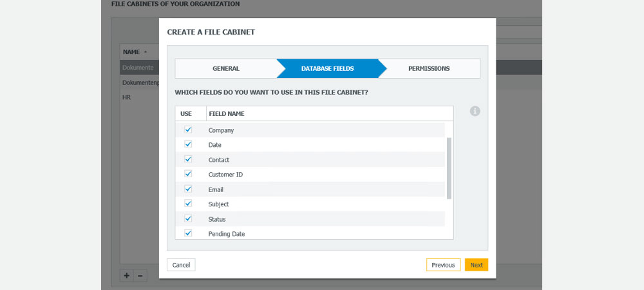The height and width of the screenshot is (290, 644).
Task: Toggle the Contact field checkbox
Action: 188,159
